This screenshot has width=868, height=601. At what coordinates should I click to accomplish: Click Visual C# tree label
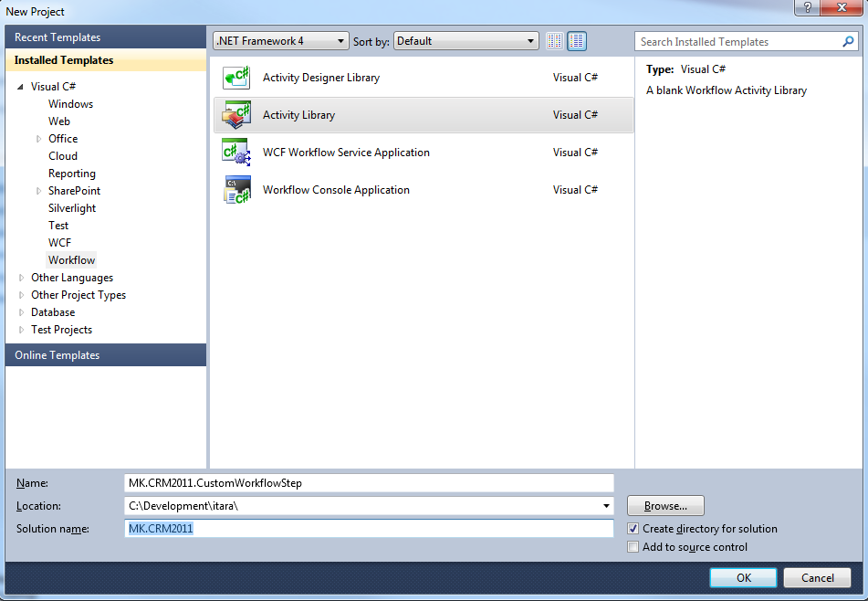click(53, 87)
